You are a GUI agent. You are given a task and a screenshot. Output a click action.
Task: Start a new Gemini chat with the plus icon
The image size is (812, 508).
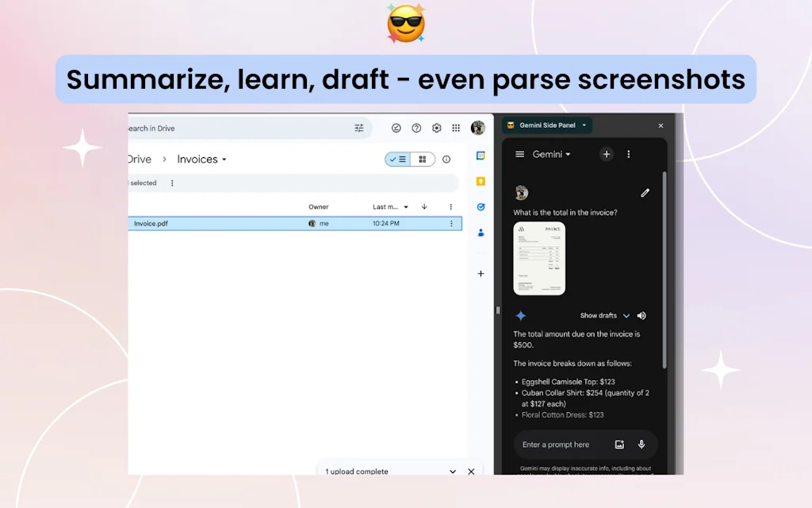pyautogui.click(x=607, y=154)
